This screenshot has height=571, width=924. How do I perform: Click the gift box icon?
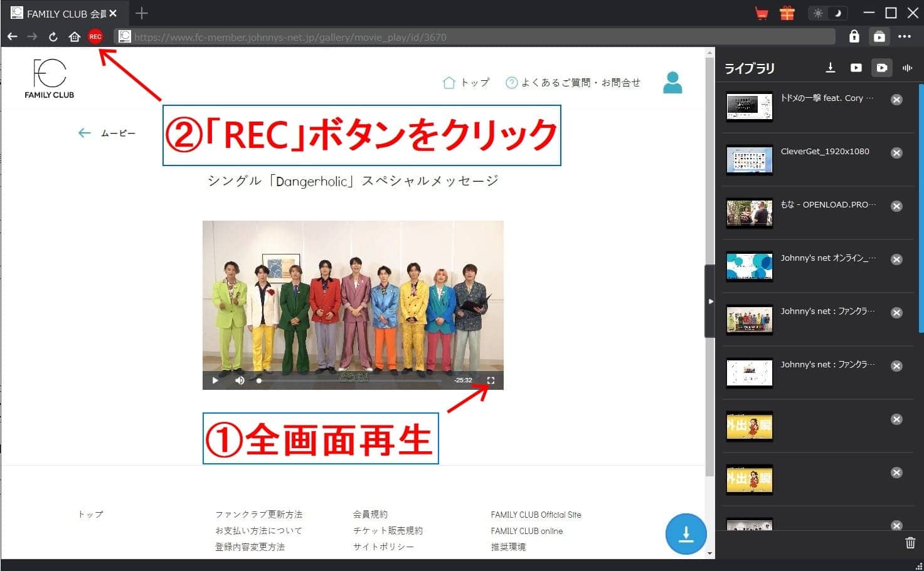click(787, 13)
